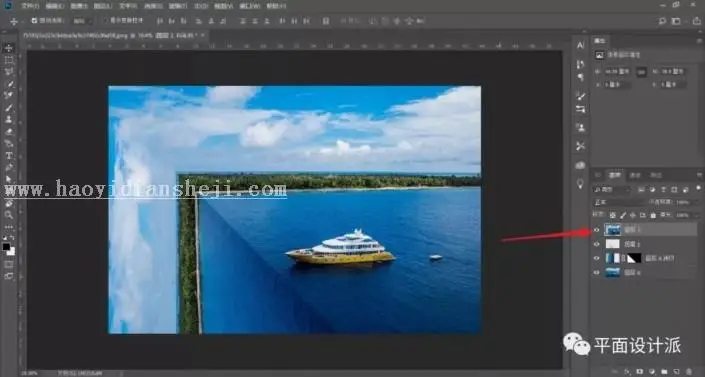This screenshot has height=377, width=705.
Task: Open the Edit Toolbar three-dots button
Action: (9, 227)
